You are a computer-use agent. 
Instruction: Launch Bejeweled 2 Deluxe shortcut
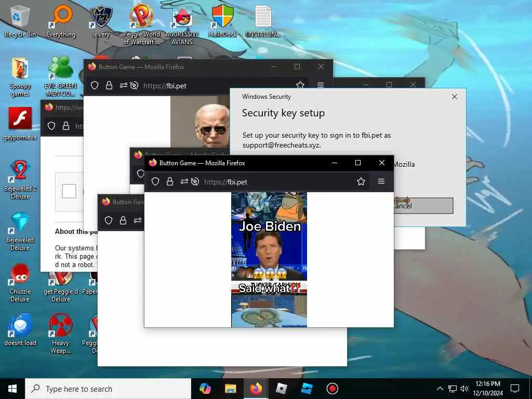click(x=20, y=179)
